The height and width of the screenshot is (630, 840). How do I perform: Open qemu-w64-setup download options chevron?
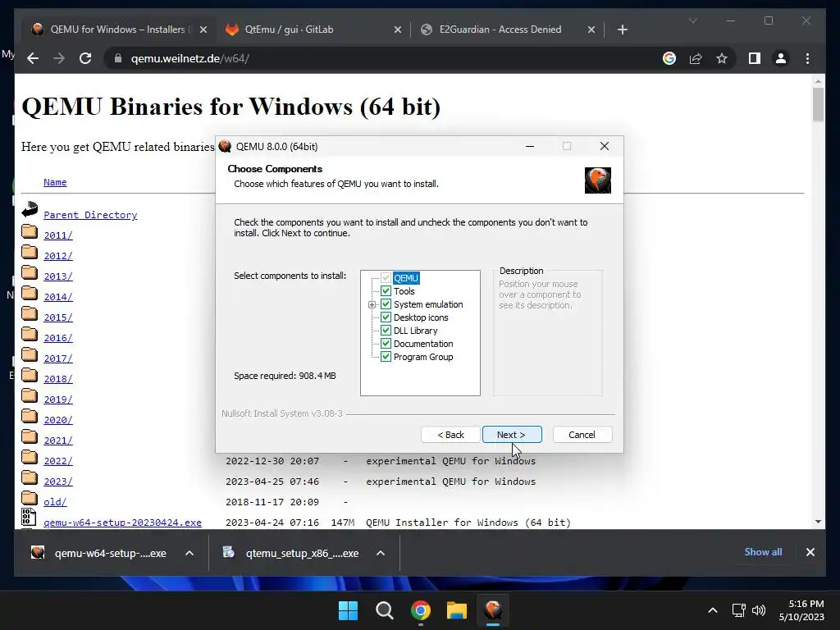pyautogui.click(x=189, y=553)
